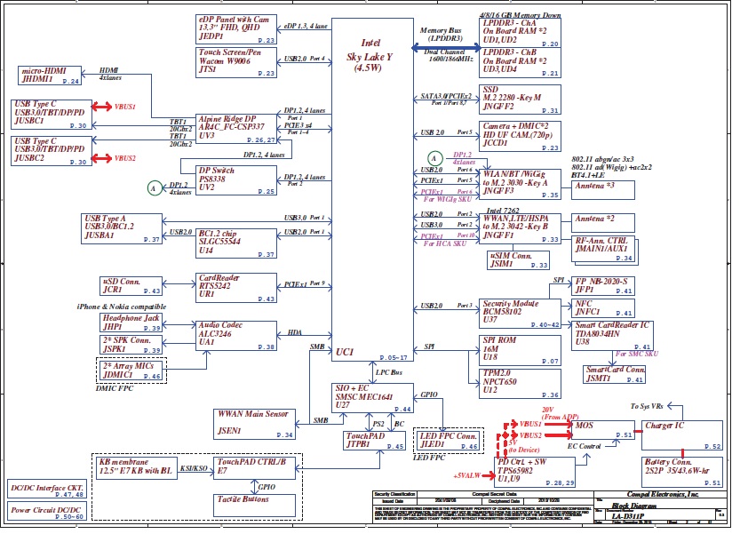Select the USB Type C "JUSBC1" block

[52, 115]
